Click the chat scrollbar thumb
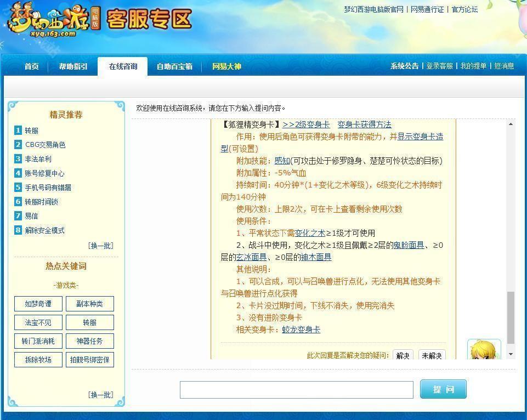527x420 pixels. 511,317
